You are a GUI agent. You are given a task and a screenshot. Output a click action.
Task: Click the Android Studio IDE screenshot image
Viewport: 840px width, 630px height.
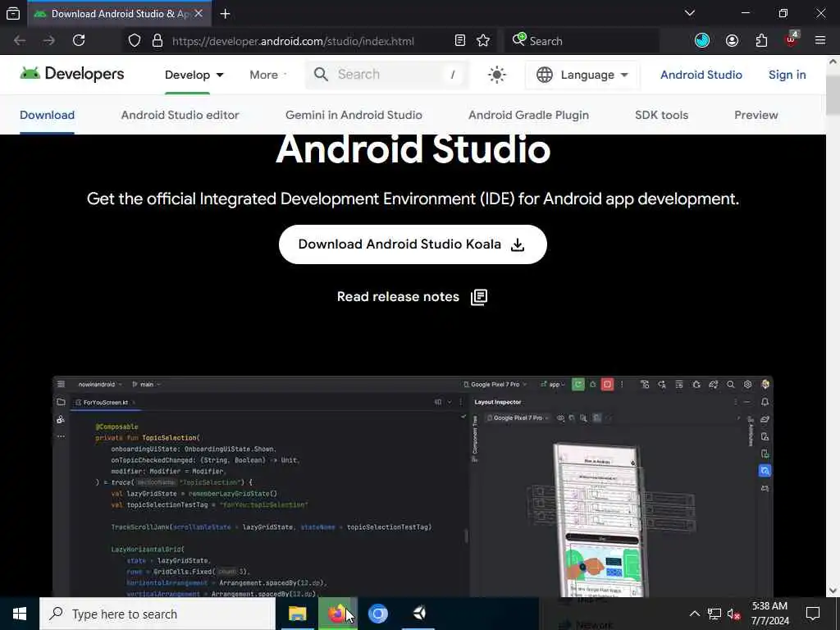click(413, 486)
